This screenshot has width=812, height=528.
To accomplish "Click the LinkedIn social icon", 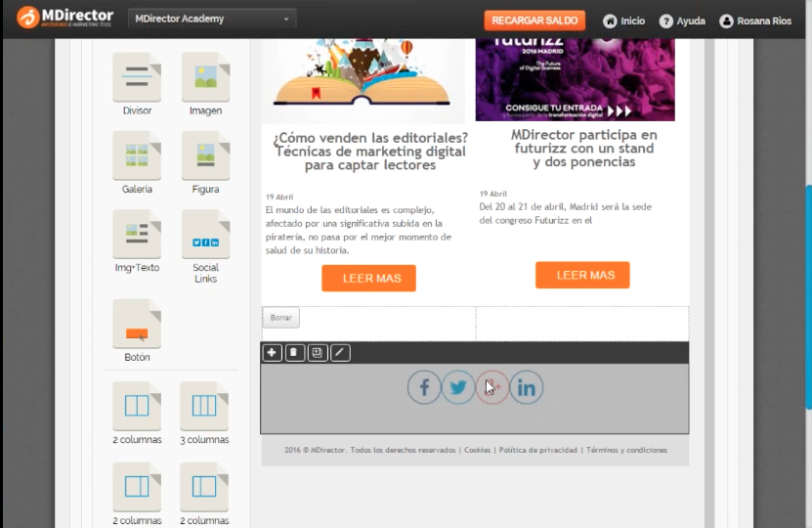I will point(526,387).
